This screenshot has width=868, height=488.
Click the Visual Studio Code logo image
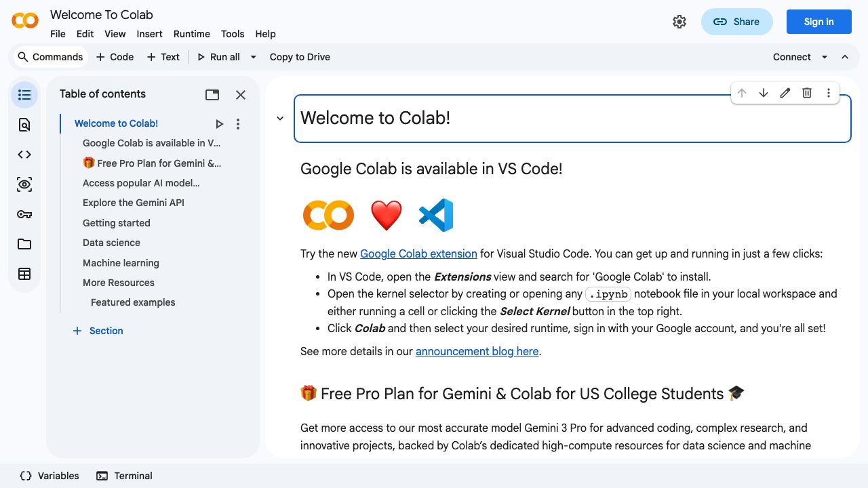pyautogui.click(x=436, y=215)
